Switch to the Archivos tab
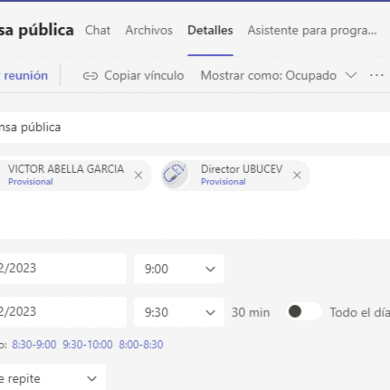 [149, 30]
